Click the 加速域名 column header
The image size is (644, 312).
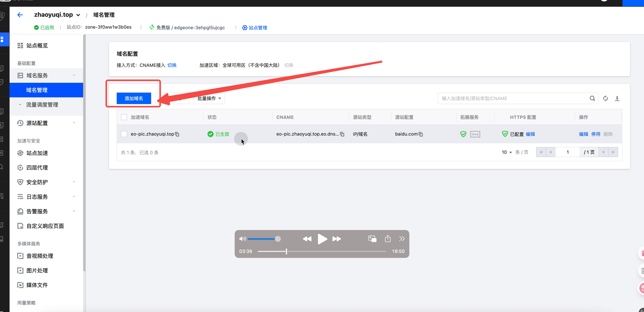tap(140, 117)
